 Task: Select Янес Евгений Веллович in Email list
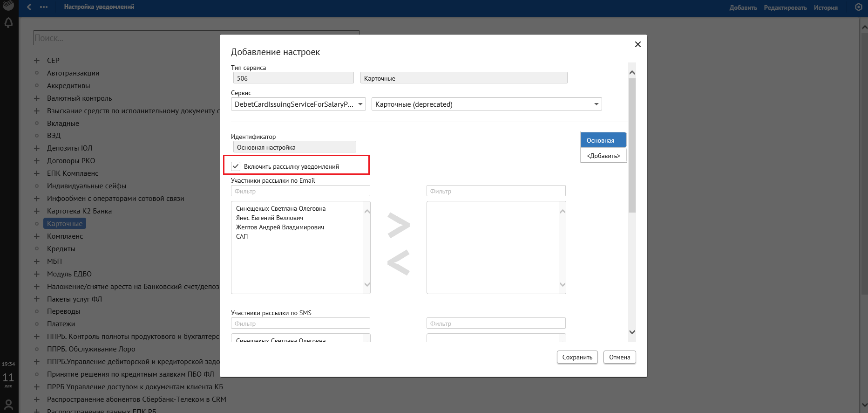[x=270, y=218]
